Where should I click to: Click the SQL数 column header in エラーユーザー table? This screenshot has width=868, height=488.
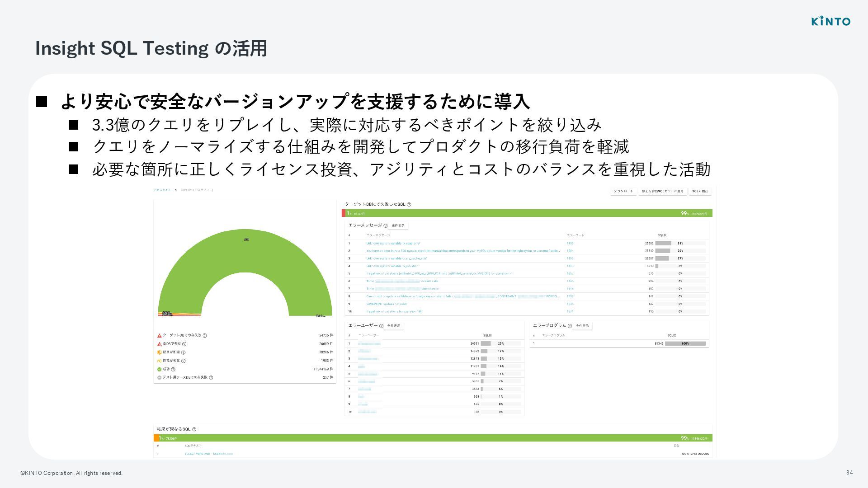[487, 336]
